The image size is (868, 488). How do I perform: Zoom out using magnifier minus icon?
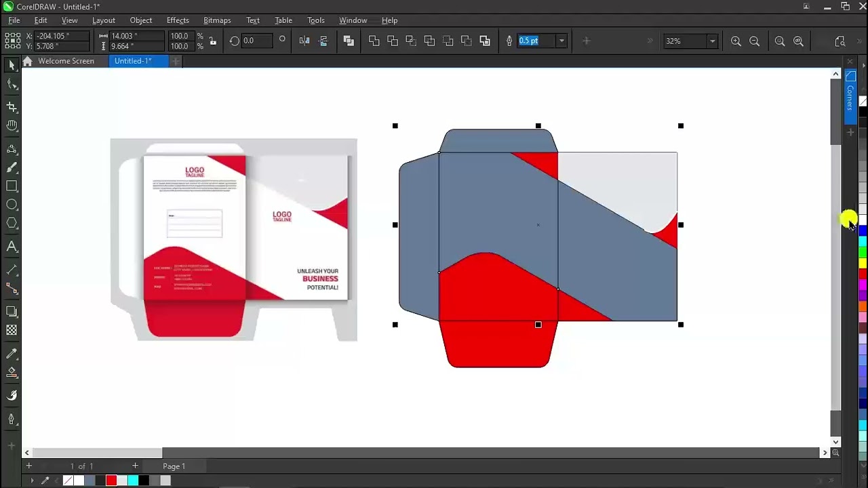[x=754, y=41]
